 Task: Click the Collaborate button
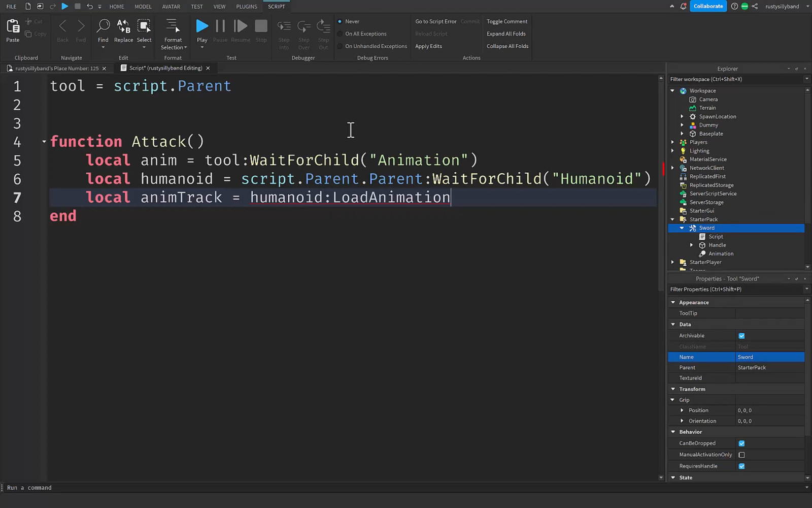point(708,7)
